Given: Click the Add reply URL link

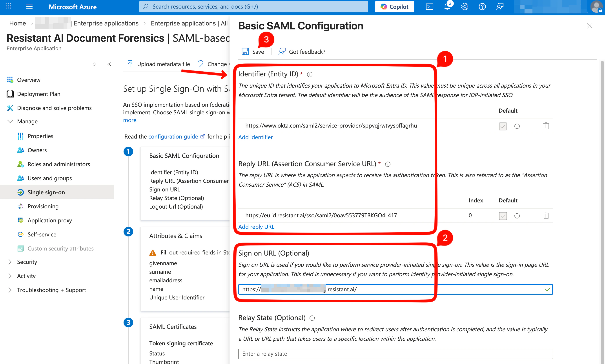Looking at the screenshot, I should coord(256,227).
